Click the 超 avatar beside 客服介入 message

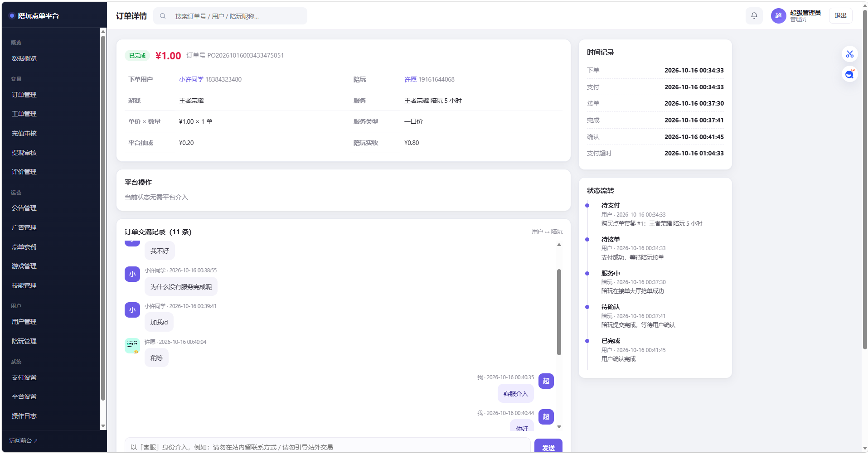tap(546, 381)
